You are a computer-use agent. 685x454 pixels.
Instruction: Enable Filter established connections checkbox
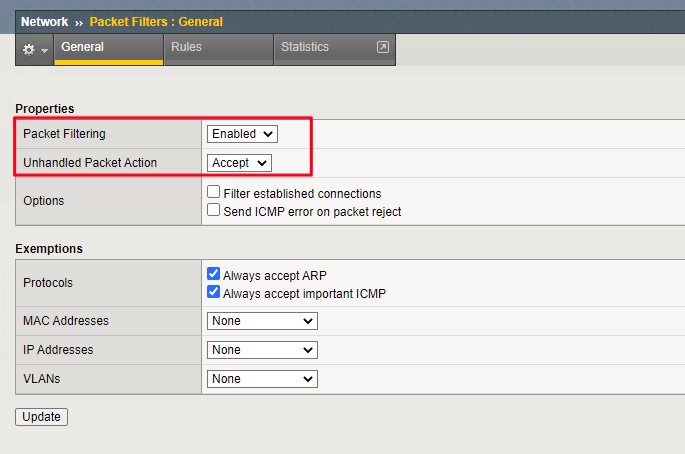[214, 192]
